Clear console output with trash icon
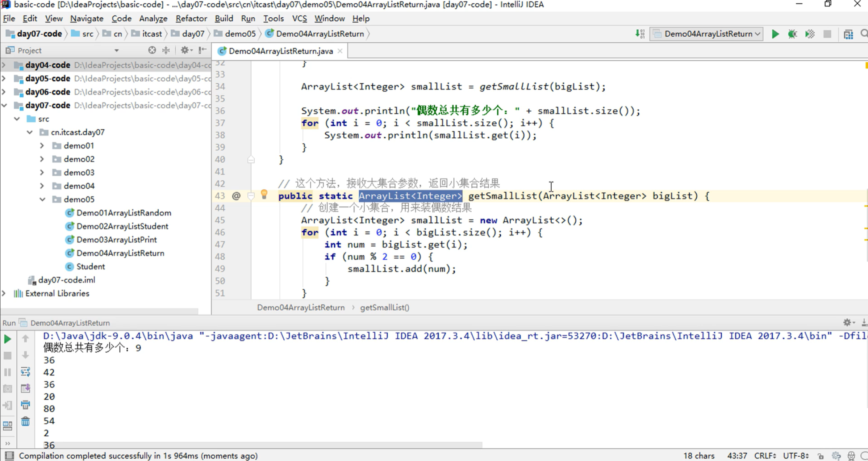Screen dimensions: 868x461 pyautogui.click(x=25, y=422)
